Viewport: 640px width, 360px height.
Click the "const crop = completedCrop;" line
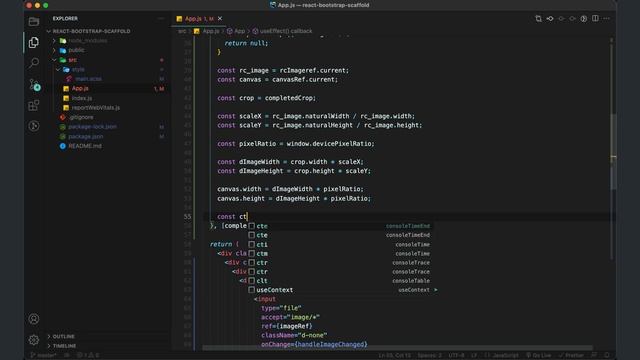click(x=266, y=98)
